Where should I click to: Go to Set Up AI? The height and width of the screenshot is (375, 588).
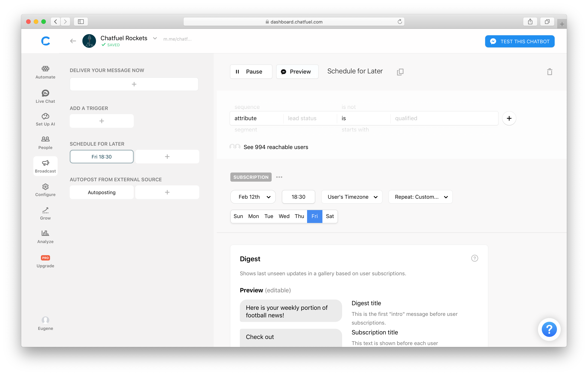[x=45, y=120]
